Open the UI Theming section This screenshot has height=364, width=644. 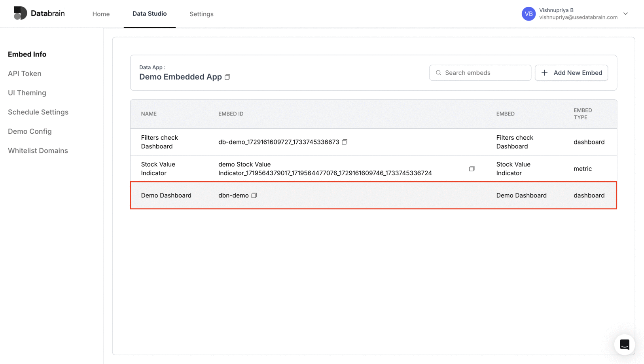tap(27, 93)
